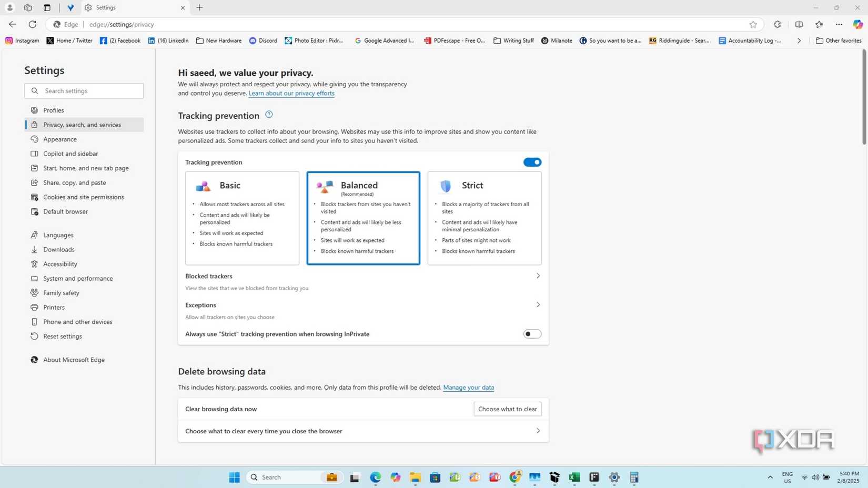Enable Strict tracking prevention when browsing InPrivate
This screenshot has width=868, height=488.
[532, 333]
